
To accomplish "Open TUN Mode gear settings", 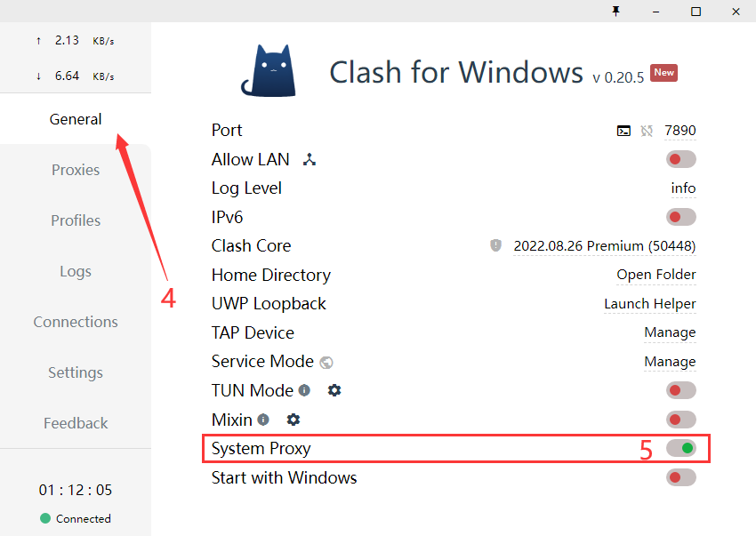I will (x=334, y=390).
